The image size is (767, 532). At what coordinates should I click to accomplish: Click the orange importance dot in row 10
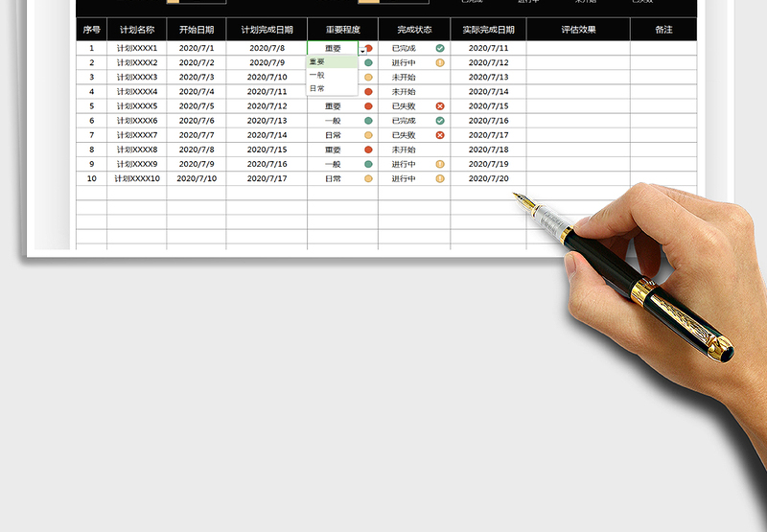click(x=368, y=178)
